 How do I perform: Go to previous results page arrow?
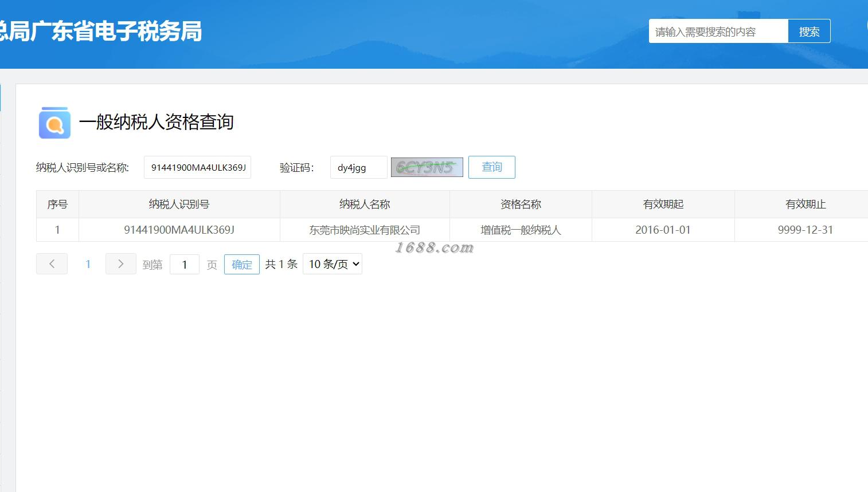tap(52, 264)
